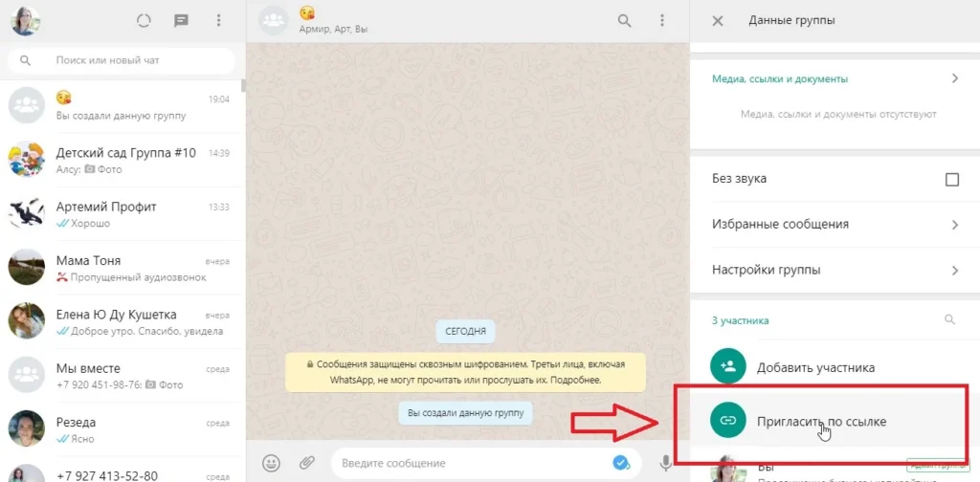The height and width of the screenshot is (482, 980).
Task: Click the chat list scrollbar
Action: coord(243,85)
